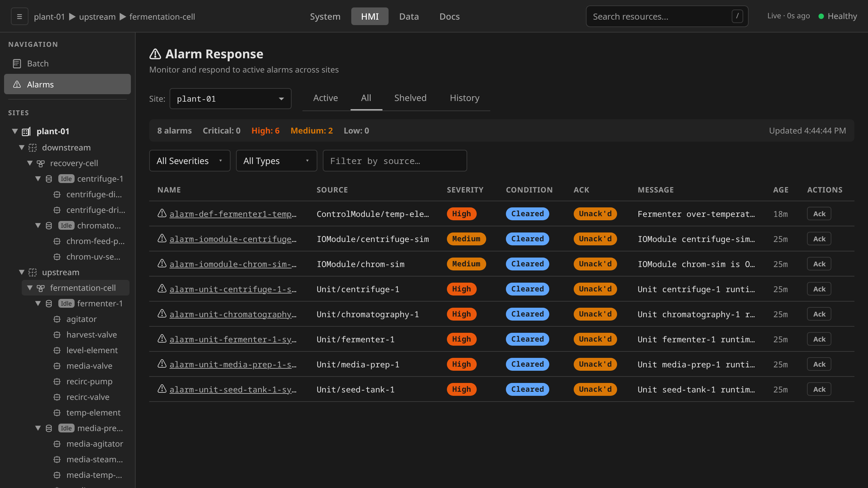
Task: Select the Shelved alarms tab
Action: [410, 98]
